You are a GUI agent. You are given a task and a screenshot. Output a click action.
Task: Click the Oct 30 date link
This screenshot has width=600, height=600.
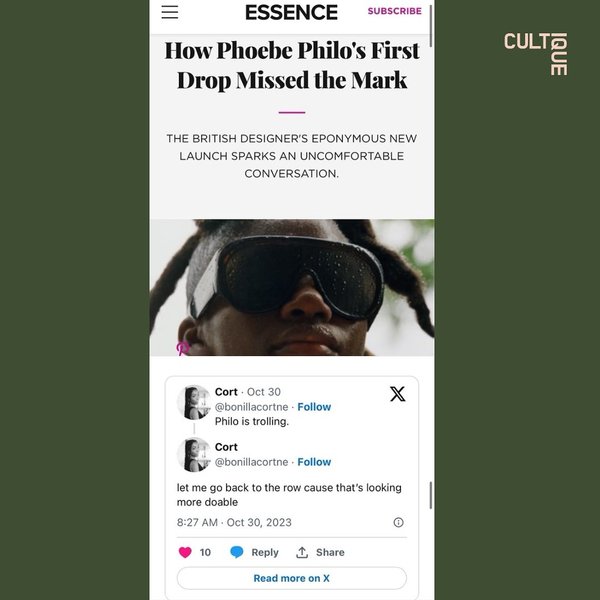coord(264,392)
